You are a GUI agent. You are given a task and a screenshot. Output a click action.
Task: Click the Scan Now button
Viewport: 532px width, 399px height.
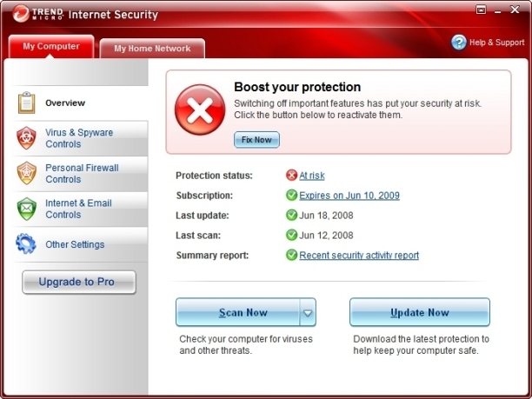238,312
